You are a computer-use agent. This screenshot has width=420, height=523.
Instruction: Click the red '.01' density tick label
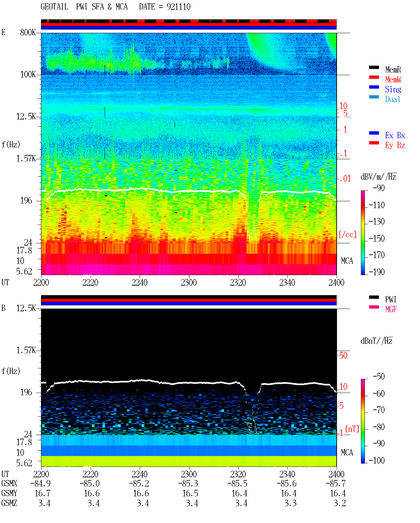(345, 179)
